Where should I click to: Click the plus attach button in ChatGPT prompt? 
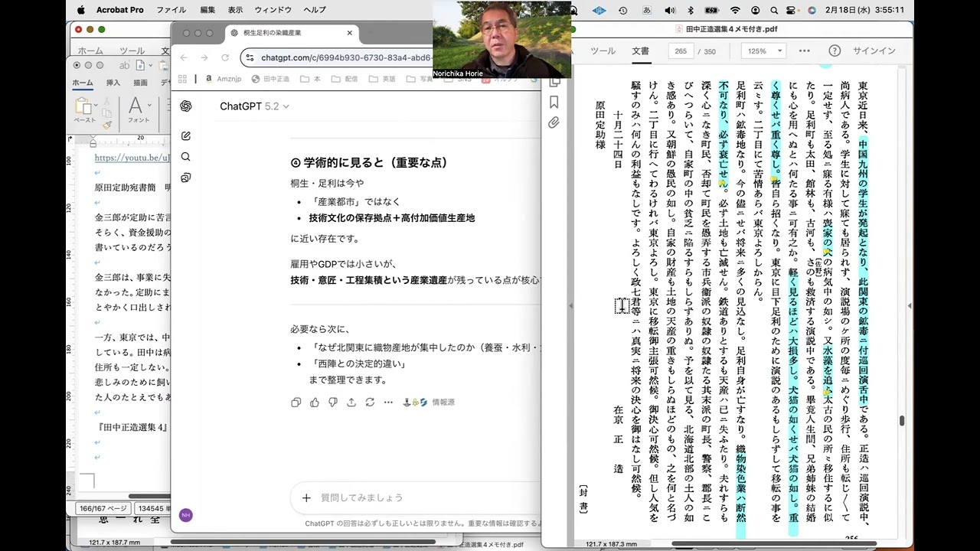(x=306, y=497)
